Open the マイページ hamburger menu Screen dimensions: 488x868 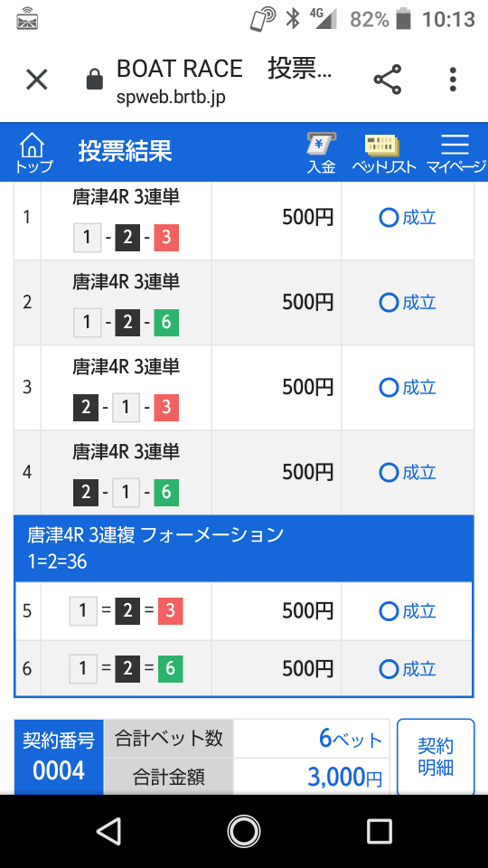(x=455, y=152)
